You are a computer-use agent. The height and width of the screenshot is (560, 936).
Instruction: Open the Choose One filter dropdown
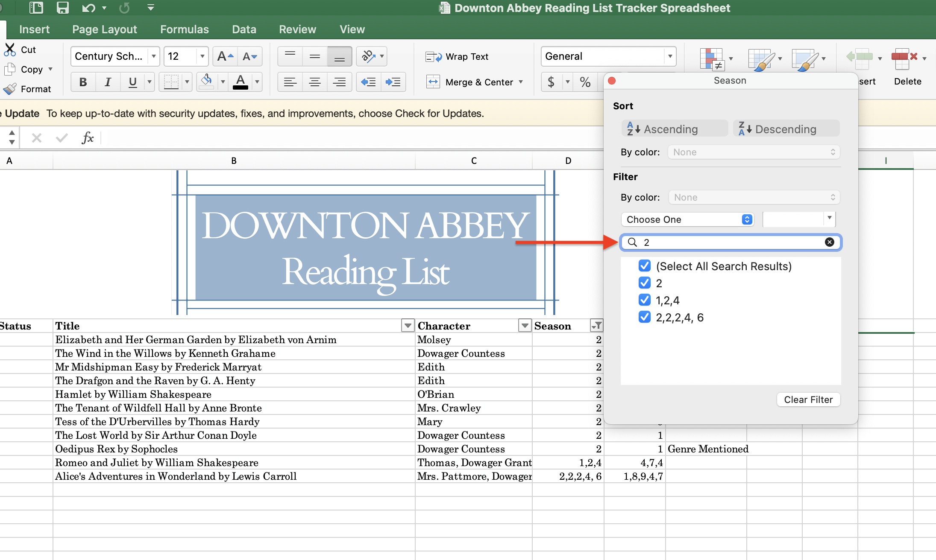tap(687, 219)
